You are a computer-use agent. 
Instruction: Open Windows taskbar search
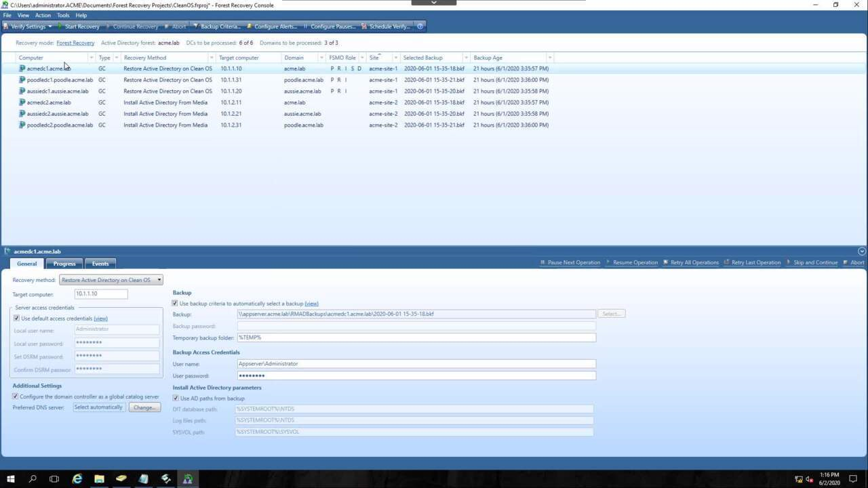pos(33,479)
